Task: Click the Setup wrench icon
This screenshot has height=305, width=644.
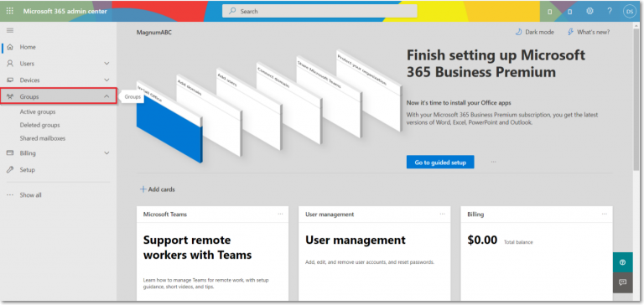Action: point(10,169)
